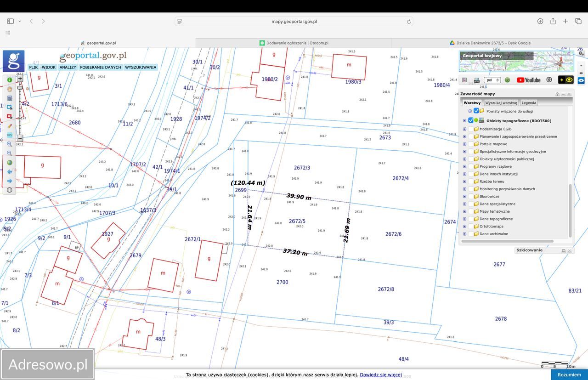Click the globe full extent icon
The height and width of the screenshot is (380, 588).
[10, 163]
